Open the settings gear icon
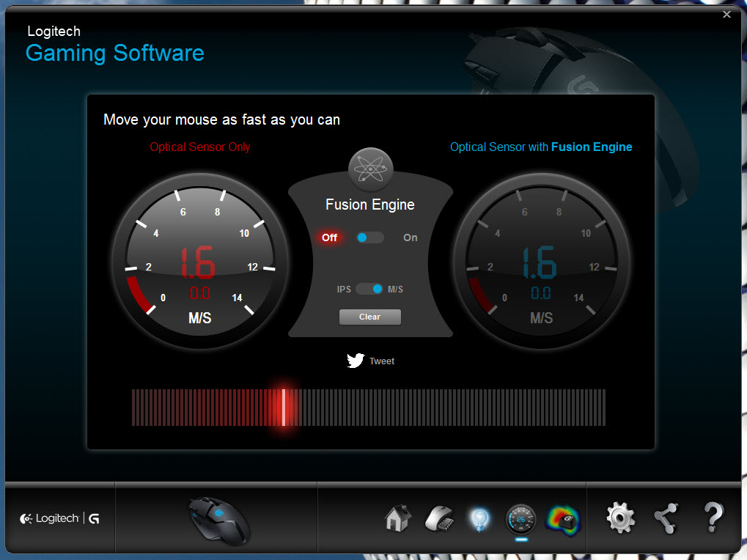The width and height of the screenshot is (747, 560). click(x=620, y=517)
